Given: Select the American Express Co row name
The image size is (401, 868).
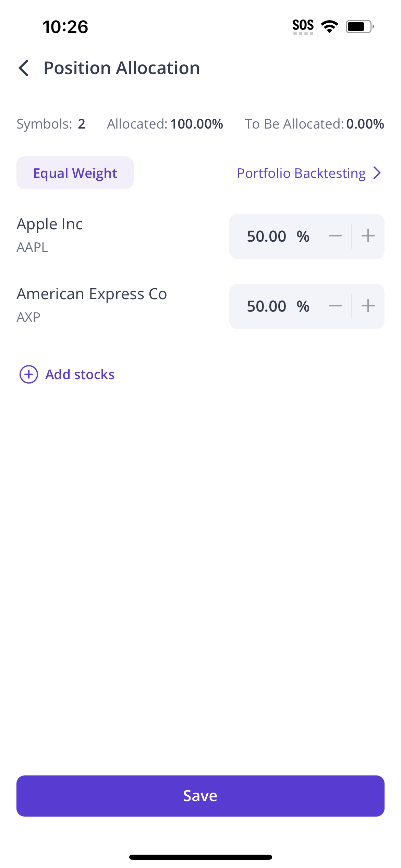Looking at the screenshot, I should [92, 294].
